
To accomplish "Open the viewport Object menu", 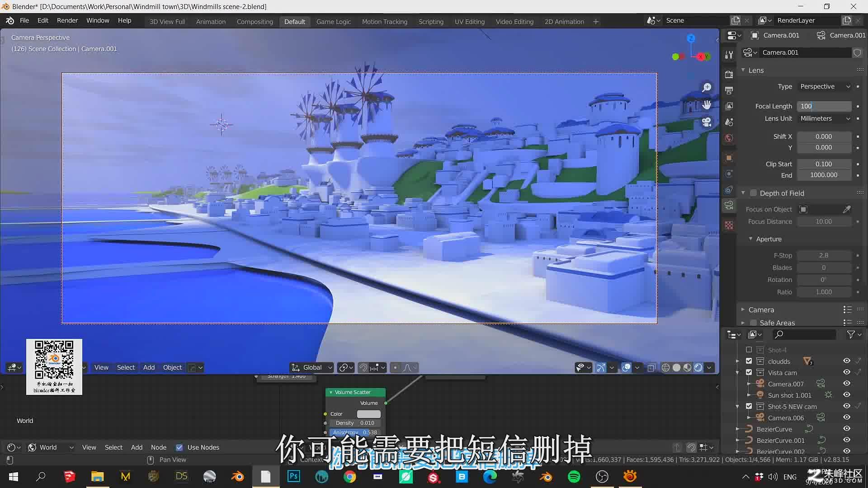I will point(172,368).
